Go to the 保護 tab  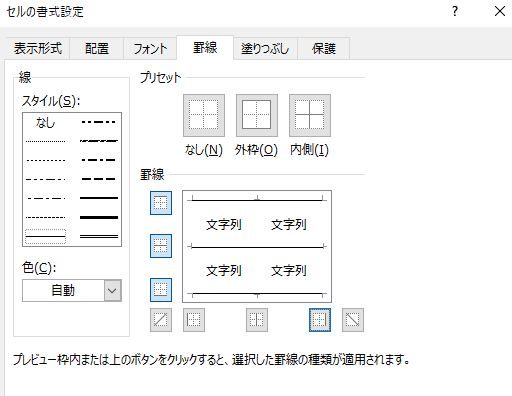(324, 49)
